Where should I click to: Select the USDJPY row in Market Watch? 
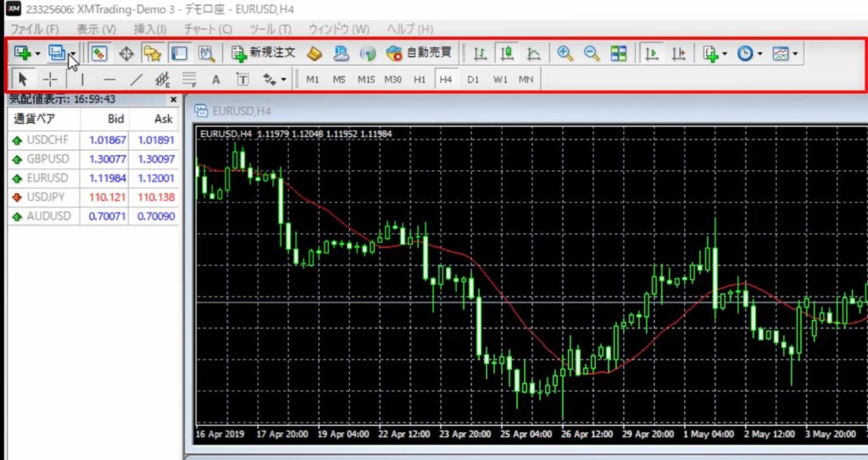(x=93, y=197)
